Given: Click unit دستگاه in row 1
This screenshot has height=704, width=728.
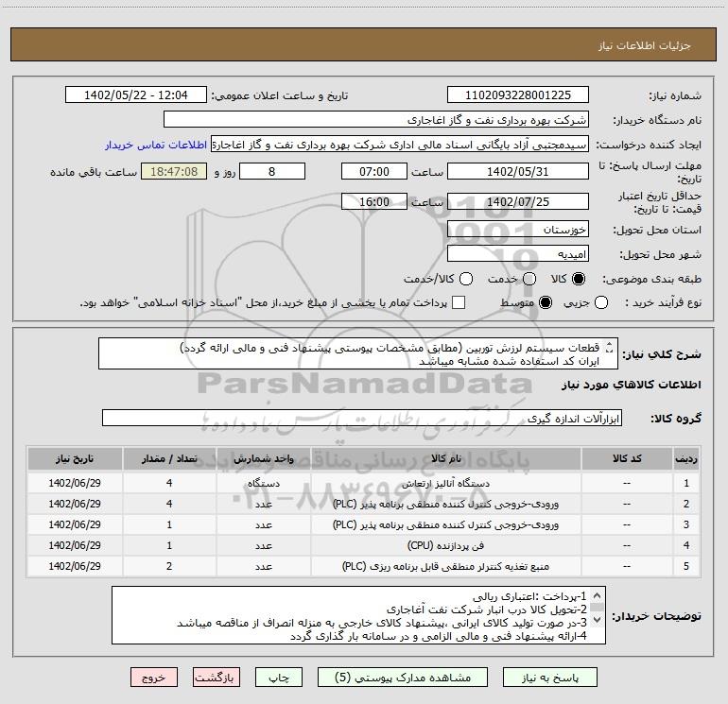Looking at the screenshot, I should 263,483.
